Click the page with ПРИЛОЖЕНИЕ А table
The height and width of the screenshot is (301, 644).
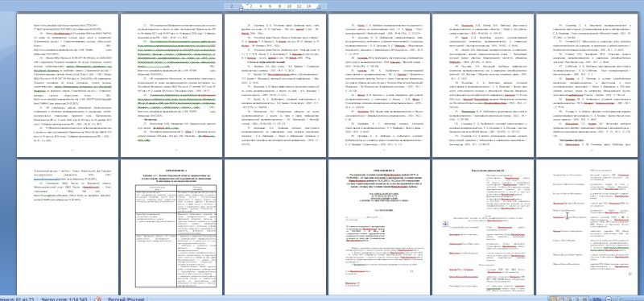[x=171, y=227]
